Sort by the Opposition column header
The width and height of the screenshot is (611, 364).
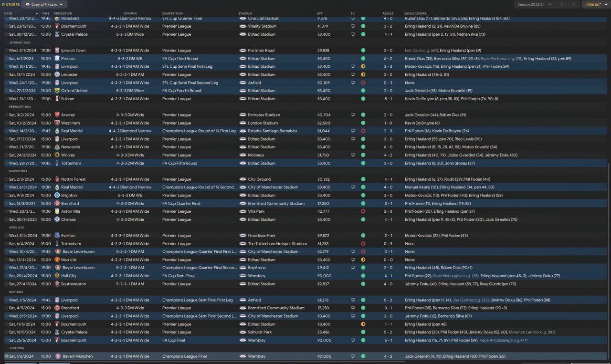point(63,13)
